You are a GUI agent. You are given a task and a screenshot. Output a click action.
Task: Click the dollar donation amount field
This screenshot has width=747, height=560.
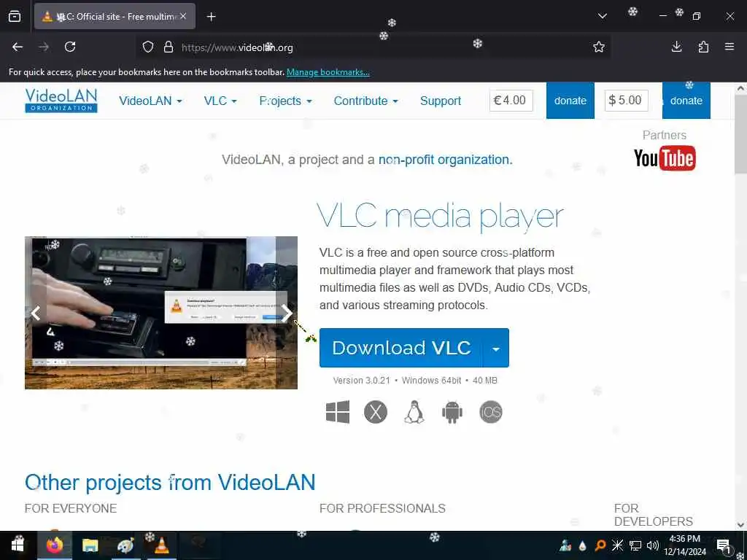pyautogui.click(x=627, y=101)
